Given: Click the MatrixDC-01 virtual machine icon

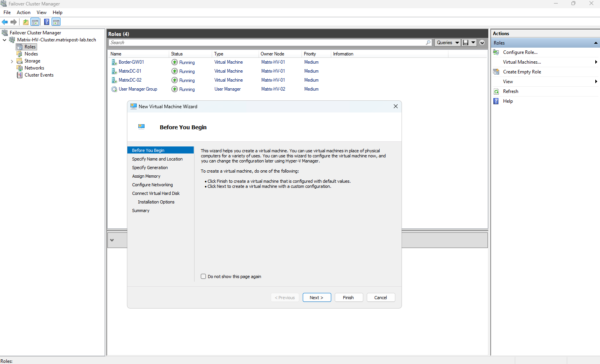Looking at the screenshot, I should coord(114,71).
